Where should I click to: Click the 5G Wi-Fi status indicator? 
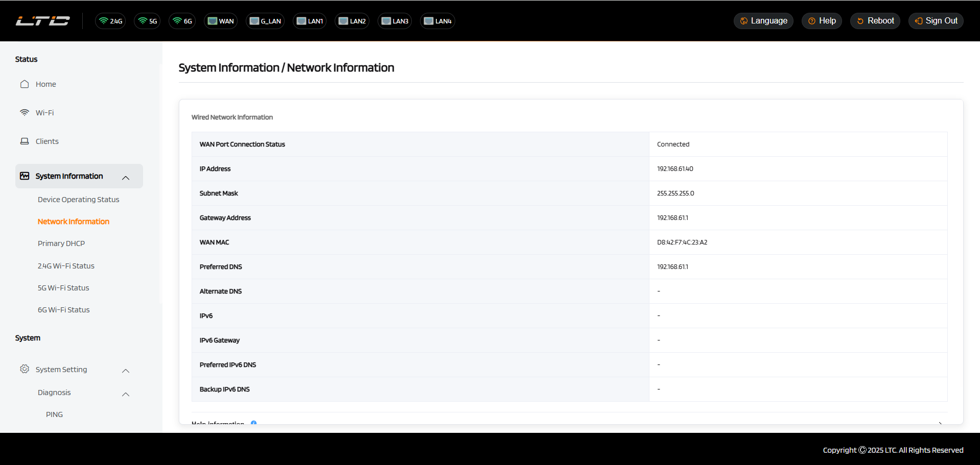tap(147, 21)
